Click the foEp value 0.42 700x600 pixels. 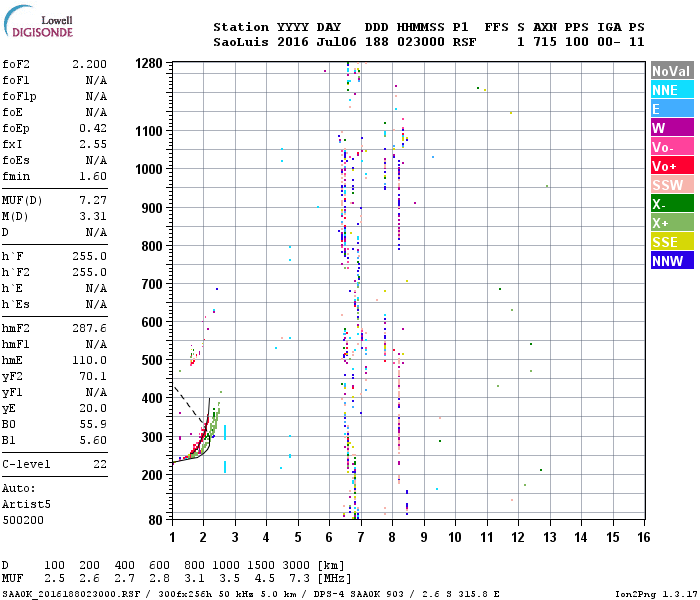tap(93, 128)
